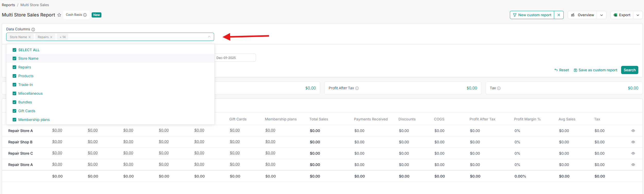Remove the Store Name tag chip

[30, 37]
